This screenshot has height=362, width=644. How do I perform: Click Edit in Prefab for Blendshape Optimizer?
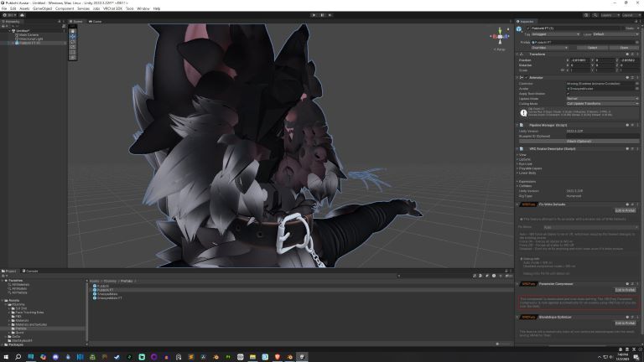coord(625,323)
